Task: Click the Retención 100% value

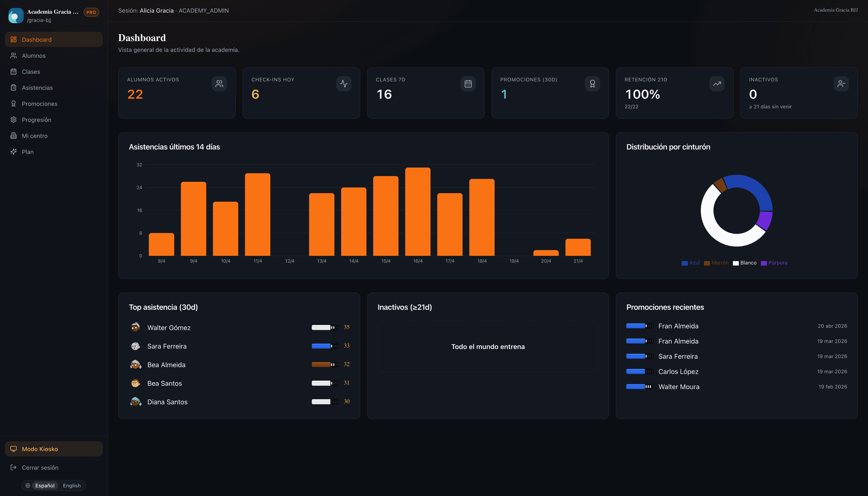Action: (643, 94)
